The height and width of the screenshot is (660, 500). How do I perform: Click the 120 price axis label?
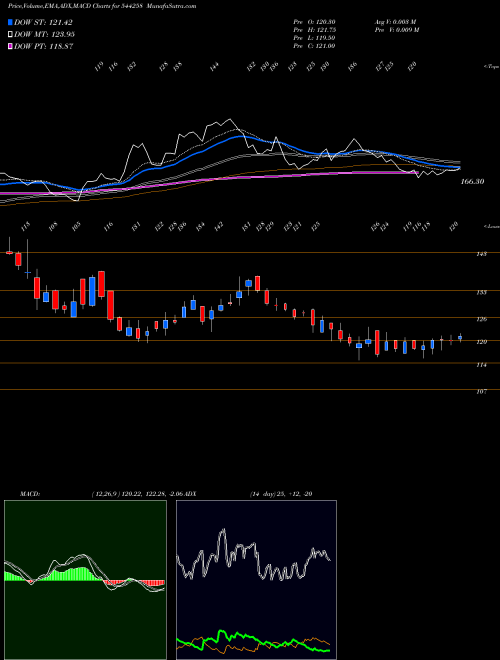click(482, 342)
